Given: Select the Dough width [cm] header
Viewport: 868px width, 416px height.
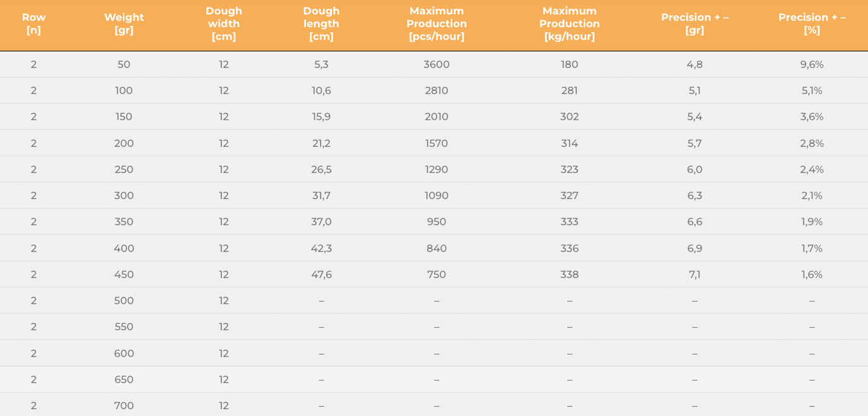Looking at the screenshot, I should click(x=224, y=24).
